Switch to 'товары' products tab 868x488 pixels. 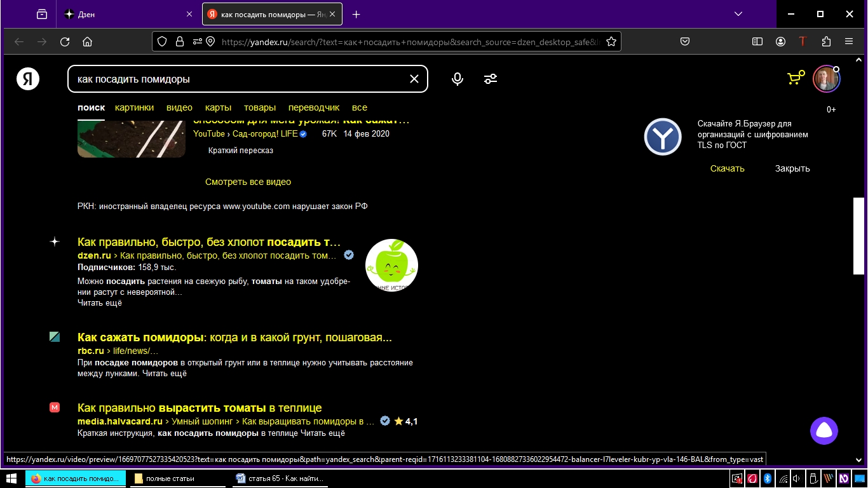click(x=260, y=107)
